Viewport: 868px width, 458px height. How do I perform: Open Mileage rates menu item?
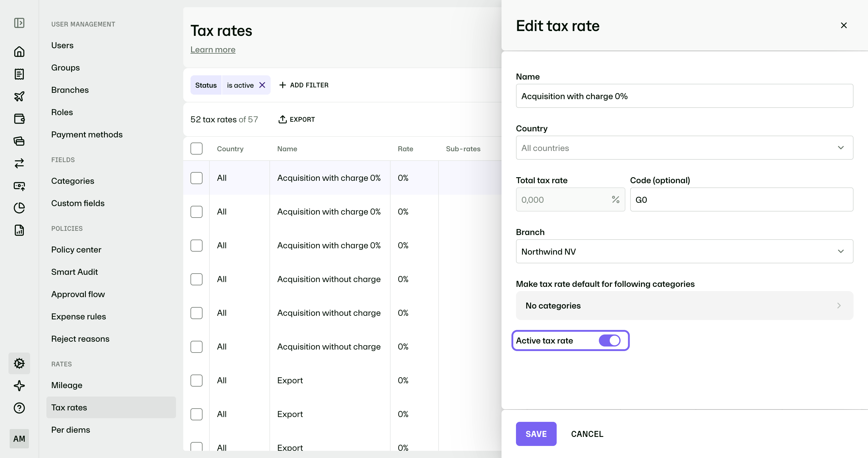67,385
